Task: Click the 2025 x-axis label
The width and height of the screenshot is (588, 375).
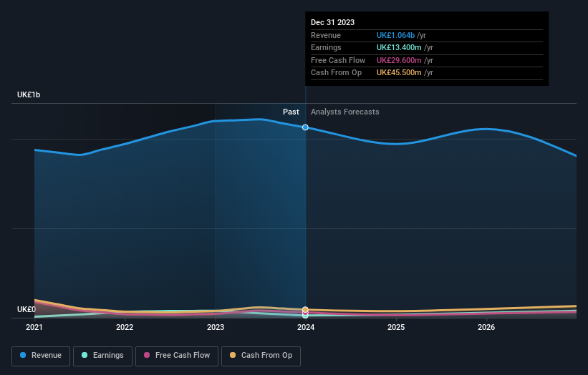Action: click(396, 327)
